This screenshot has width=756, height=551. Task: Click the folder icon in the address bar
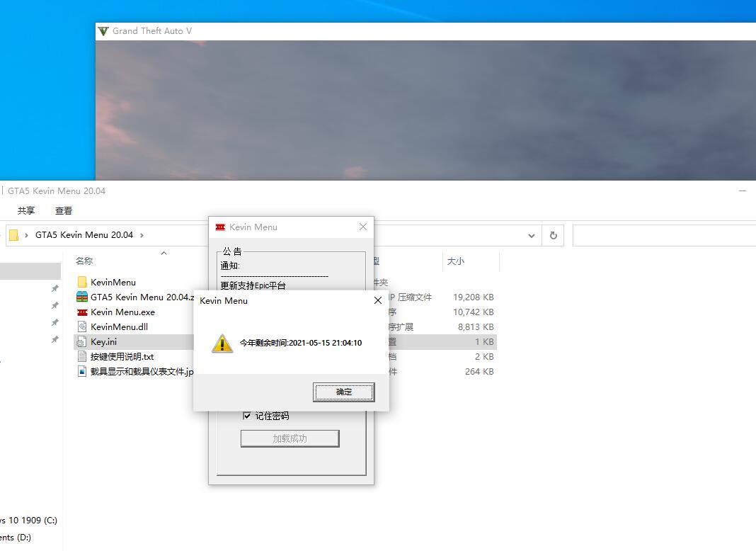pyautogui.click(x=14, y=235)
